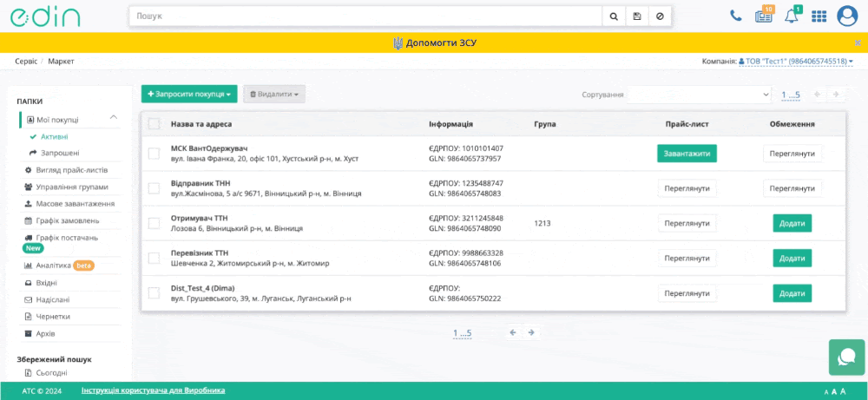Image resolution: width=868 pixels, height=400 pixels.
Task: Click the search magnifier icon
Action: pos(614,16)
